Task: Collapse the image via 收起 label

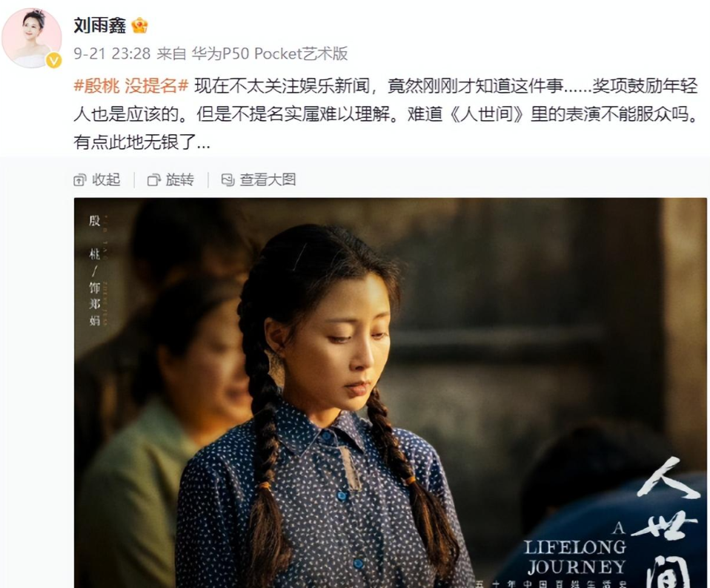Action: coord(107,180)
